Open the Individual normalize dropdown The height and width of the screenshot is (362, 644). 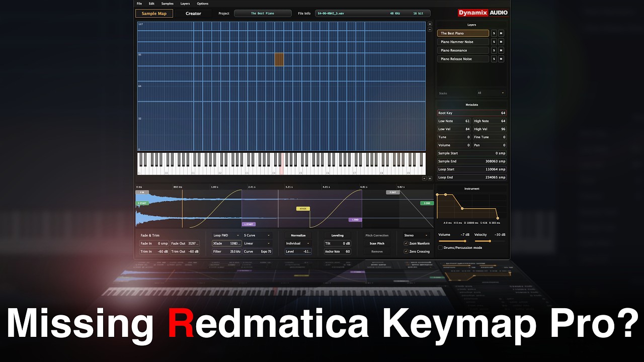pos(298,243)
